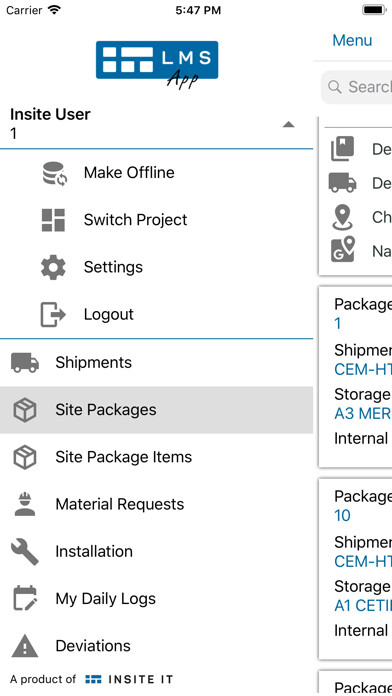
Task: Tap the battery status icon
Action: click(x=374, y=10)
